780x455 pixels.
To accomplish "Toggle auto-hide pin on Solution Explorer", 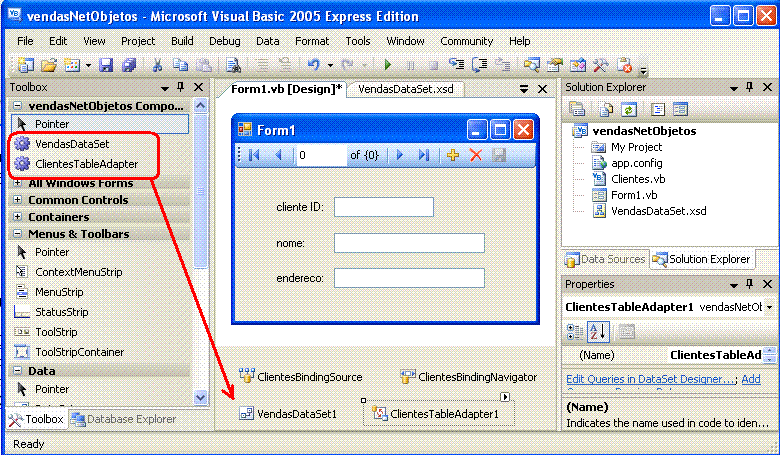I will pyautogui.click(x=750, y=88).
